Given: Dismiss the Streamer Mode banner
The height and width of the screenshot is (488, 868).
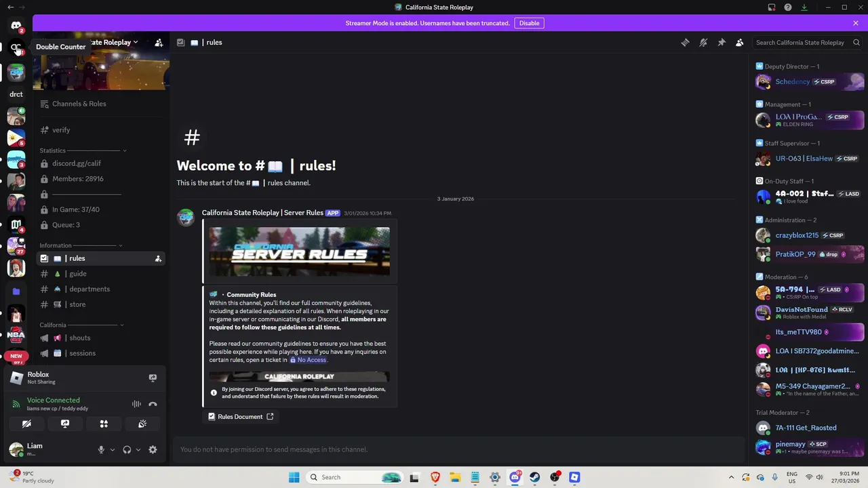Looking at the screenshot, I should tap(856, 23).
